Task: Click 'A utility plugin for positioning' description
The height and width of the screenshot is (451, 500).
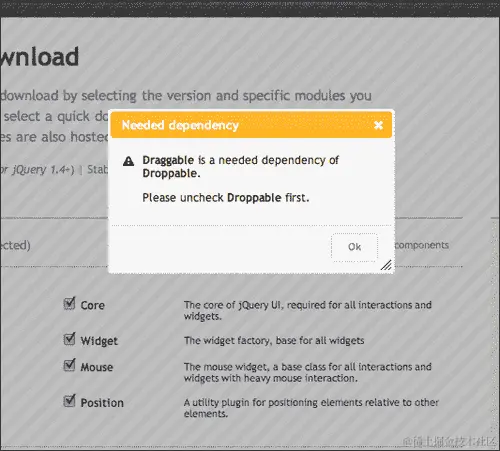Action: [x=311, y=408]
